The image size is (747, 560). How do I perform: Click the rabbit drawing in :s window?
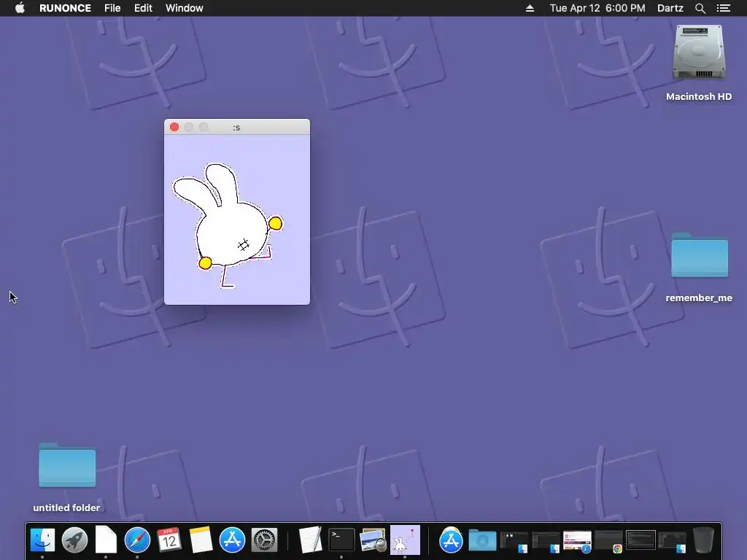pyautogui.click(x=228, y=225)
